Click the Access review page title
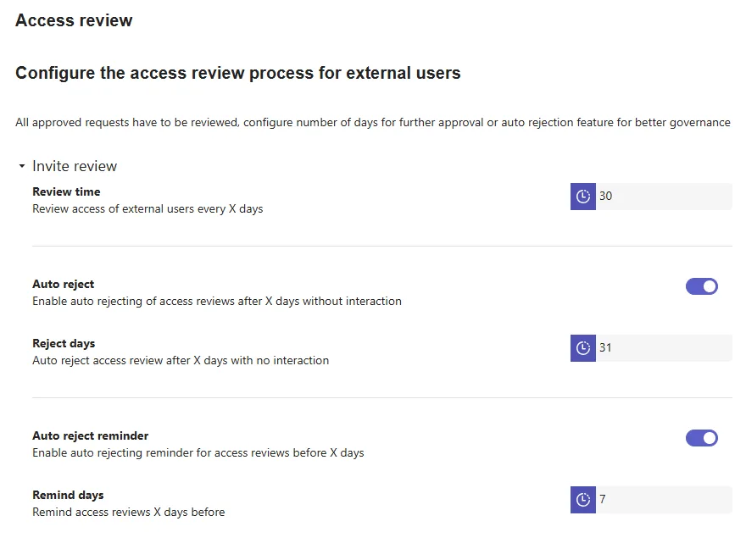The height and width of the screenshot is (560, 746). pyautogui.click(x=74, y=20)
